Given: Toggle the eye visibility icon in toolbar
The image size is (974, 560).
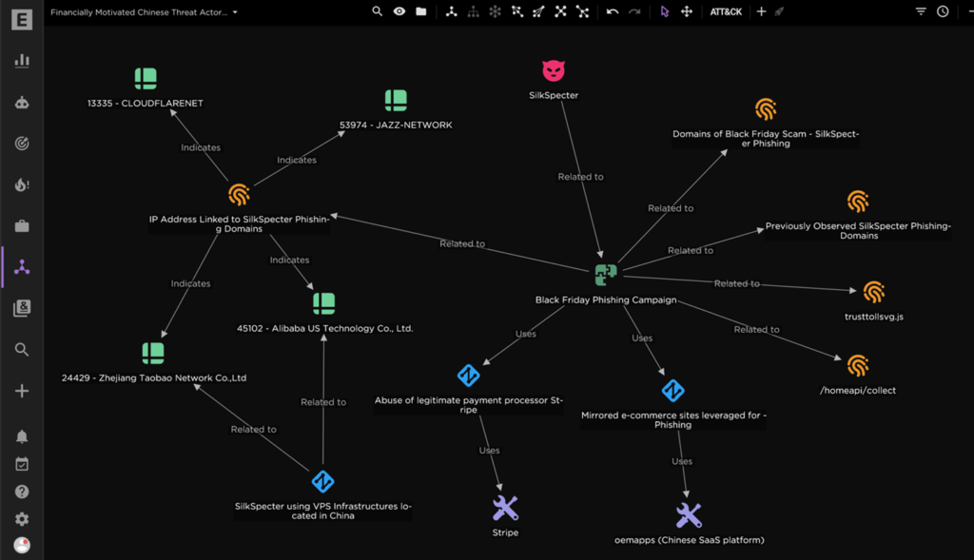Looking at the screenshot, I should (x=399, y=11).
